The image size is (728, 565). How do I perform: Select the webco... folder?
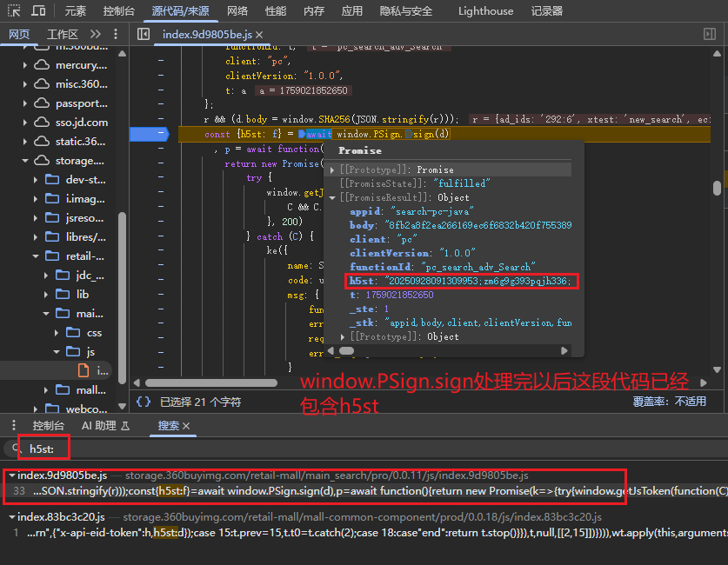(86, 409)
